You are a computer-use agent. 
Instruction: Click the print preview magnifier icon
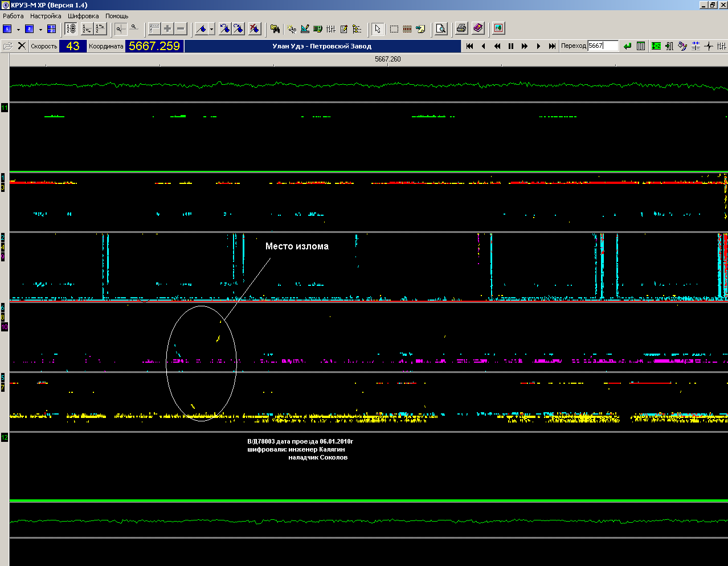coord(441,28)
